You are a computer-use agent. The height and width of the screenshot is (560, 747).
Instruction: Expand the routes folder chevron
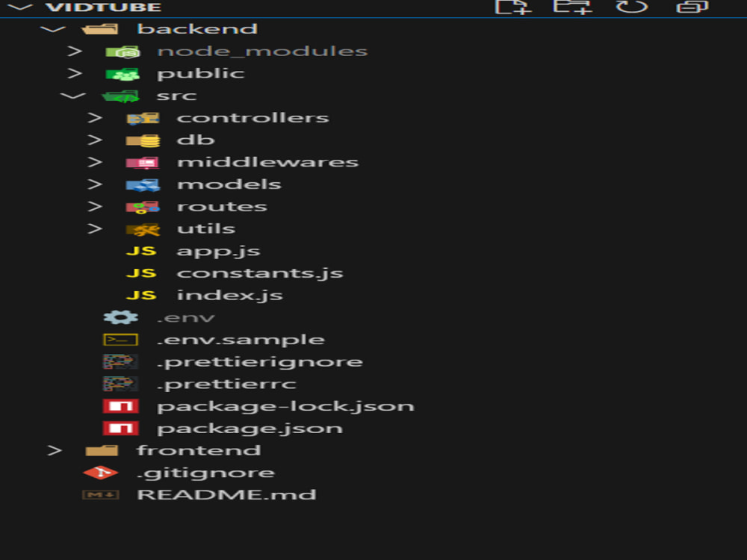[x=95, y=207]
